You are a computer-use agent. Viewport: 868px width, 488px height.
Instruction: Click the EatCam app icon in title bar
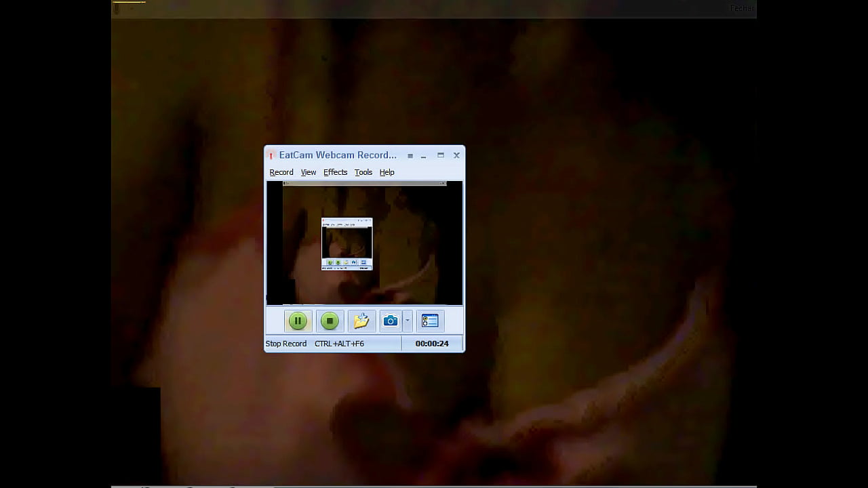click(x=271, y=155)
